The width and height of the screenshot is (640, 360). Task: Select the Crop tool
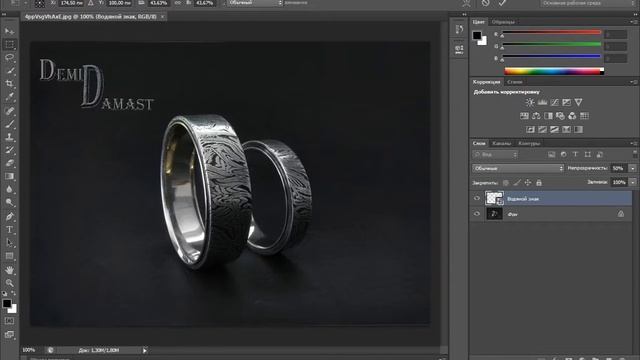pyautogui.click(x=9, y=84)
